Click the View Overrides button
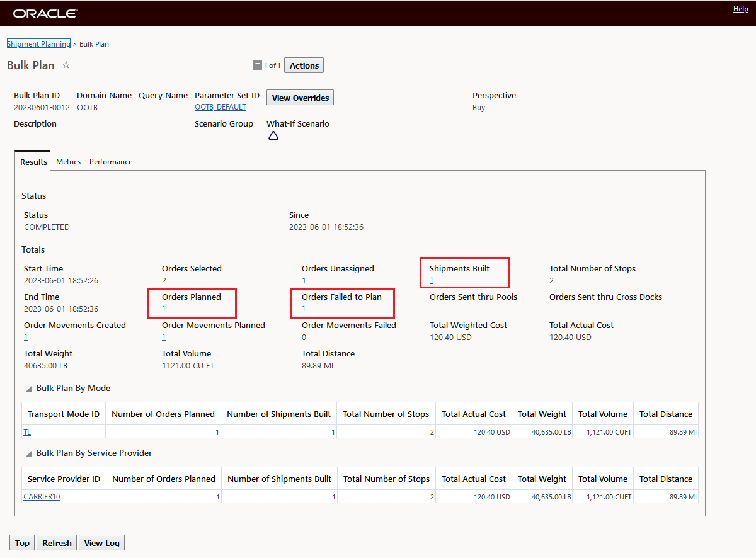The width and height of the screenshot is (756, 558). (x=300, y=98)
